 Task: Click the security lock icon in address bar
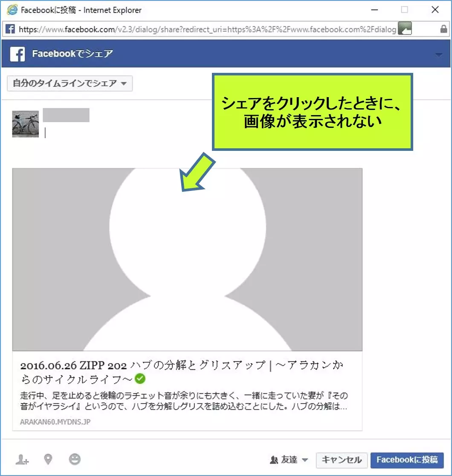coord(443,29)
